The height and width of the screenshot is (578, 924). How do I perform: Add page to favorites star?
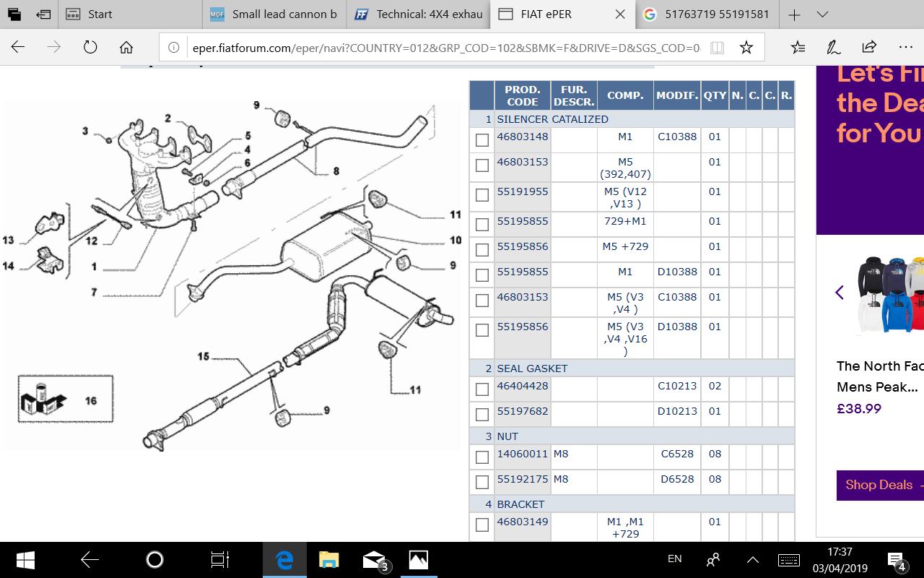746,48
